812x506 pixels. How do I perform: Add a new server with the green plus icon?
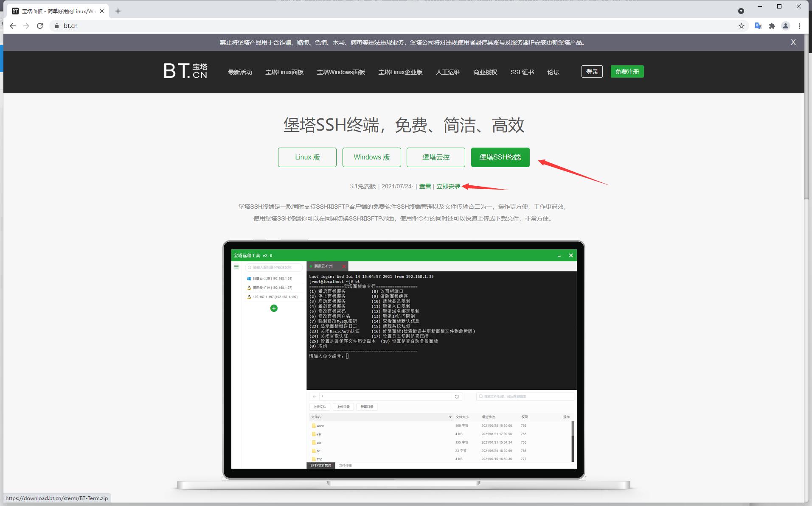tap(273, 308)
